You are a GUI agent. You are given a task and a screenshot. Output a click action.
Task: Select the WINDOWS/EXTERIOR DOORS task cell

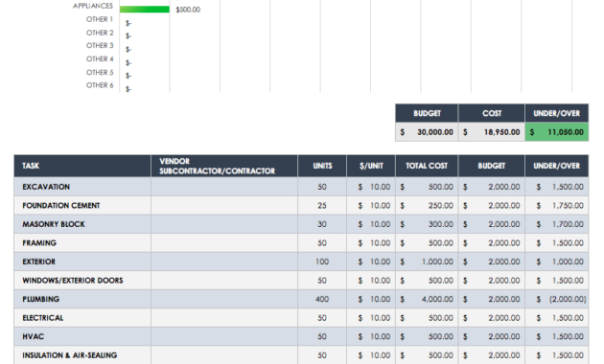point(82,280)
